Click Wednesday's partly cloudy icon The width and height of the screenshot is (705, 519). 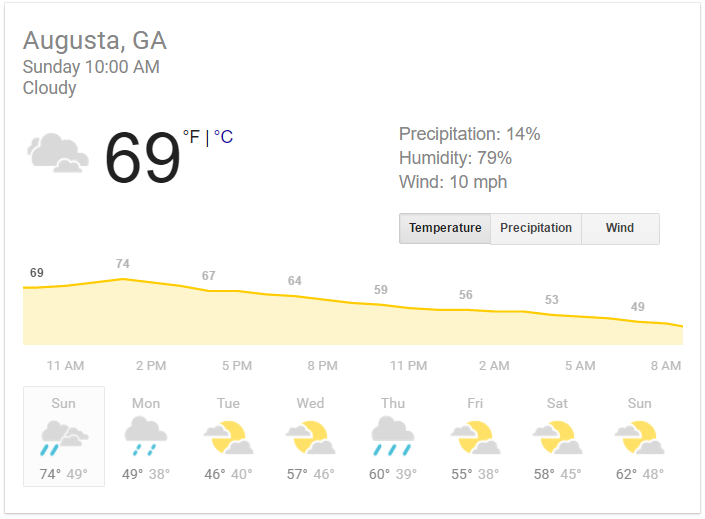coord(310,437)
